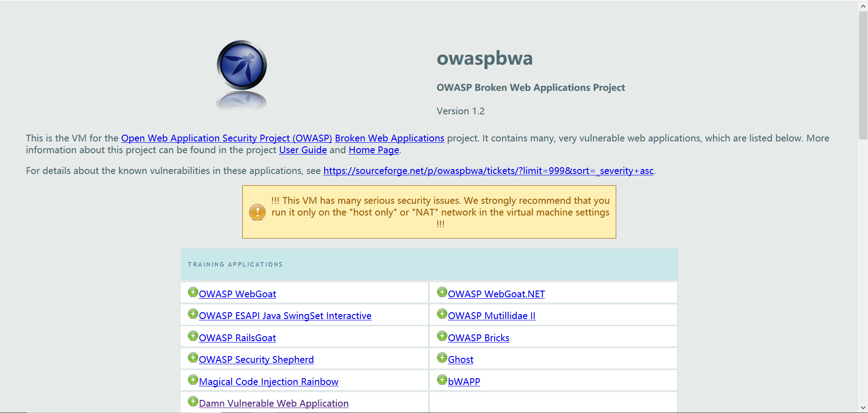Open Damn Vulnerable Web Application

pyautogui.click(x=274, y=404)
